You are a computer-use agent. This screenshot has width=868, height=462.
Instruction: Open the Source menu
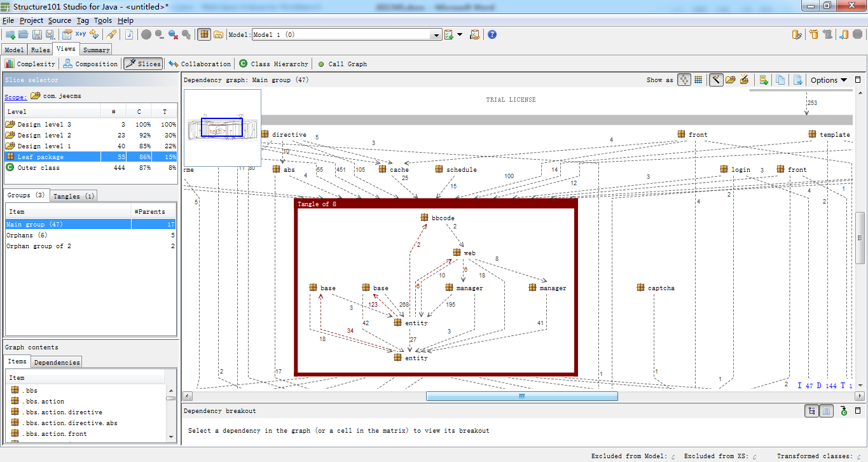click(x=60, y=20)
